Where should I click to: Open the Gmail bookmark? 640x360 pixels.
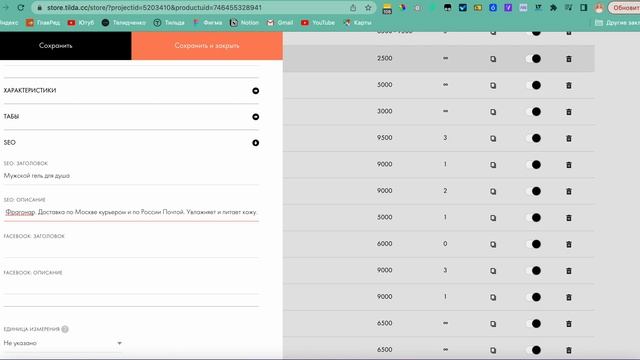[280, 22]
